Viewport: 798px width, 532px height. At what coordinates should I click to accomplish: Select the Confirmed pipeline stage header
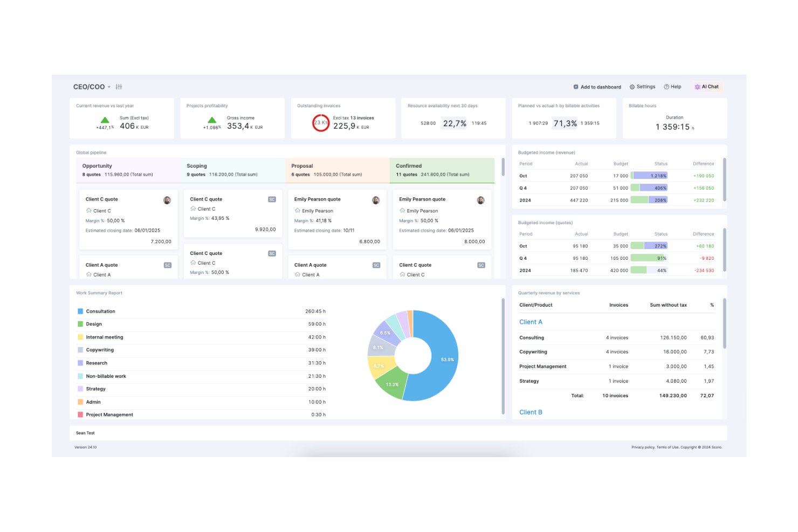[409, 165]
